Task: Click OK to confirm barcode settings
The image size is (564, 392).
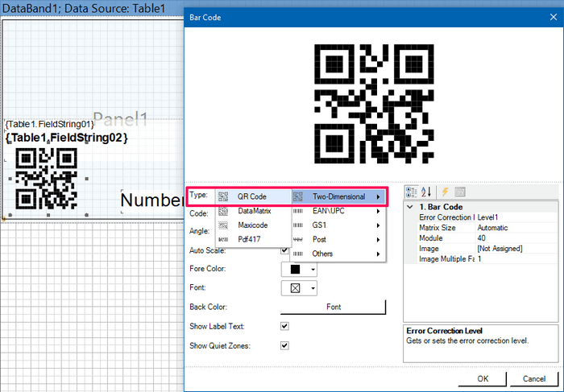Action: click(x=482, y=378)
